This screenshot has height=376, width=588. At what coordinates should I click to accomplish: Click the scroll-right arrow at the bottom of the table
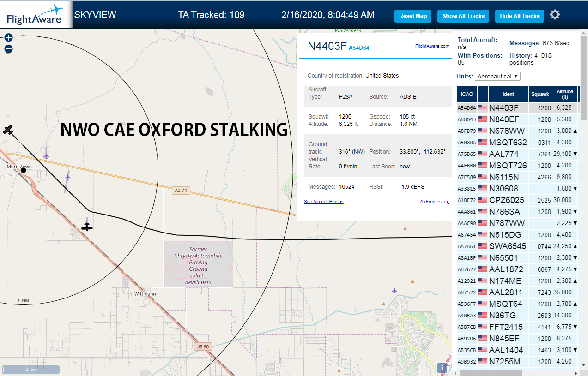point(576,373)
